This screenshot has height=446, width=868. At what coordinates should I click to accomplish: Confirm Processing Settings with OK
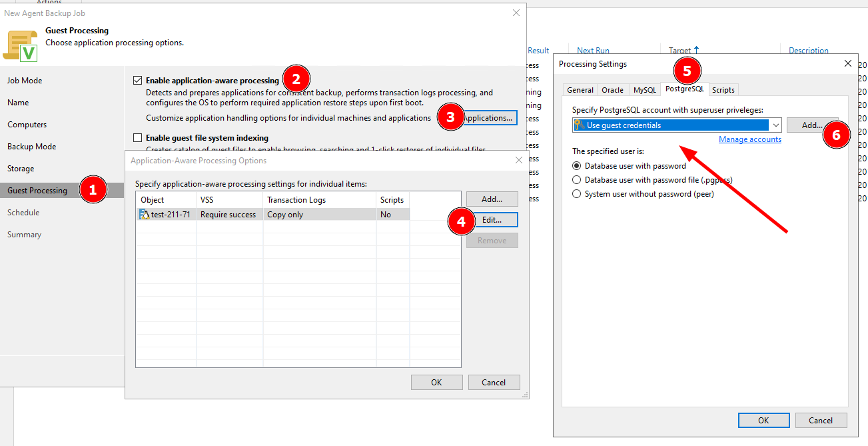pos(763,420)
